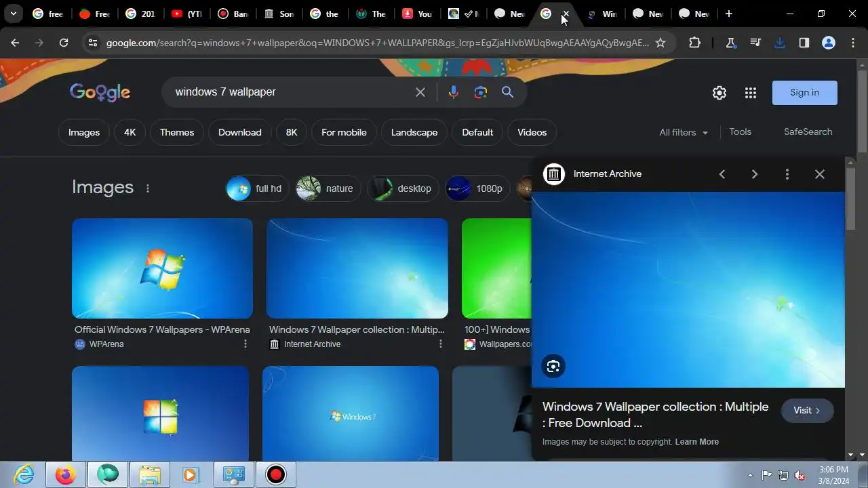The image size is (868, 488).
Task: Open Google quick settings gear
Action: (x=719, y=93)
